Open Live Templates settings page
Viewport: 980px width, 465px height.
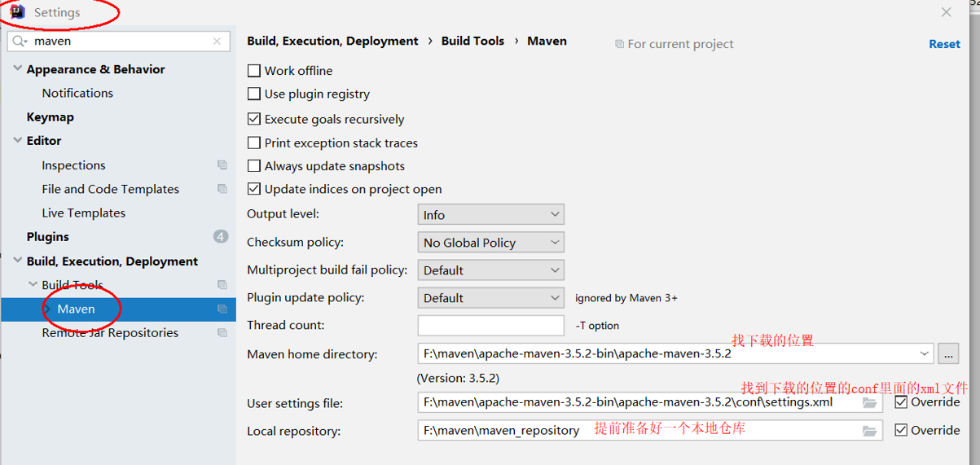[83, 213]
